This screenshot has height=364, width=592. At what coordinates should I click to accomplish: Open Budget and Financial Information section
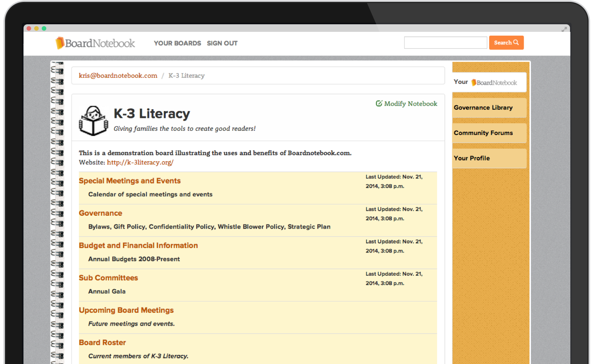point(139,245)
